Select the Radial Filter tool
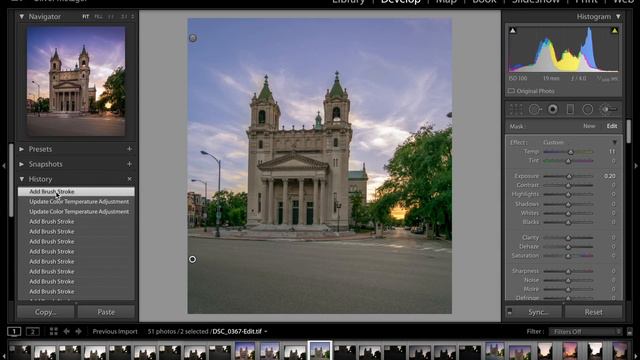The width and height of the screenshot is (640, 360). (x=587, y=109)
